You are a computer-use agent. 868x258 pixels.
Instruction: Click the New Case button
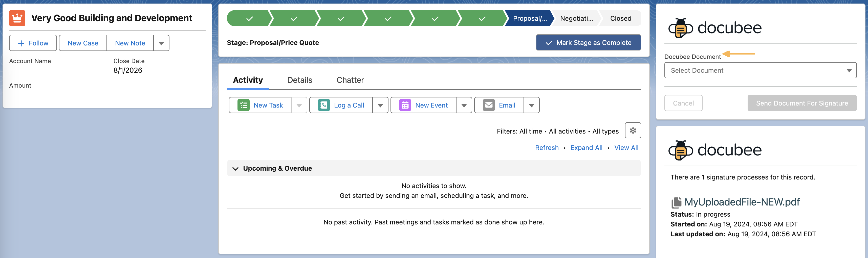click(83, 43)
